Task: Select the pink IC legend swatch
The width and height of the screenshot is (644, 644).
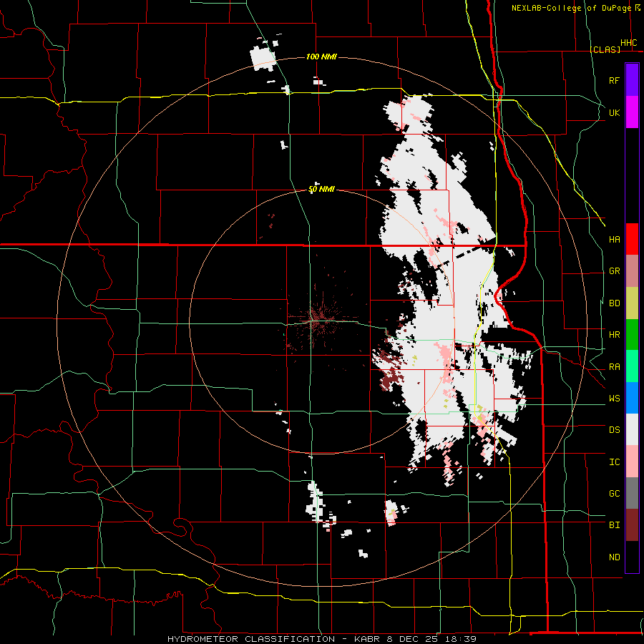Action: [632, 462]
